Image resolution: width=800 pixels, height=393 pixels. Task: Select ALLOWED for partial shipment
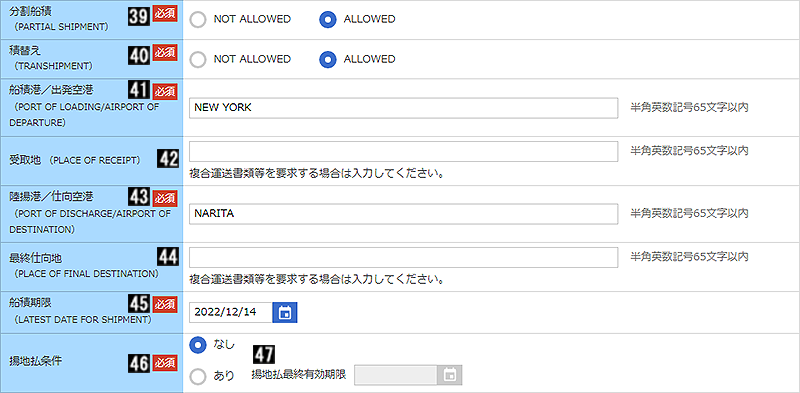(328, 19)
